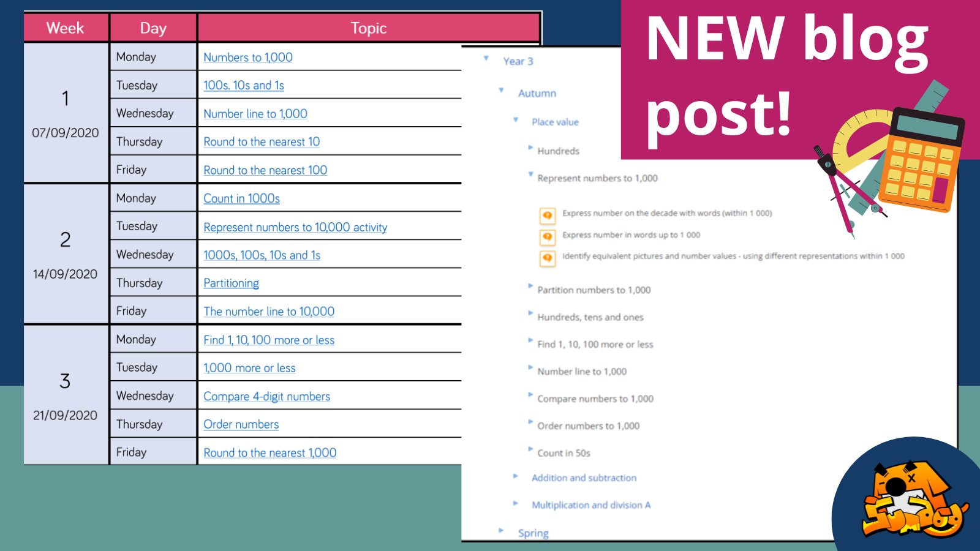
Task: Click quiz icon for Identify equivalent pictures
Action: 547,258
